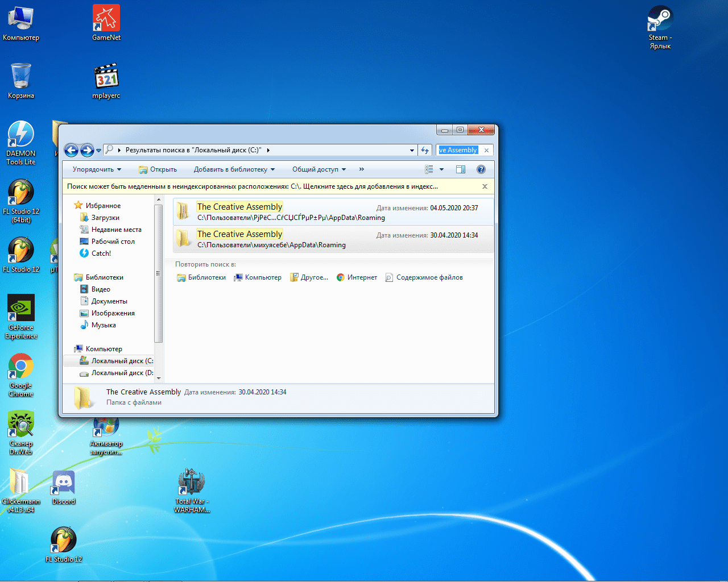Open Explorer help question mark icon
The height and width of the screenshot is (582, 728).
point(481,169)
